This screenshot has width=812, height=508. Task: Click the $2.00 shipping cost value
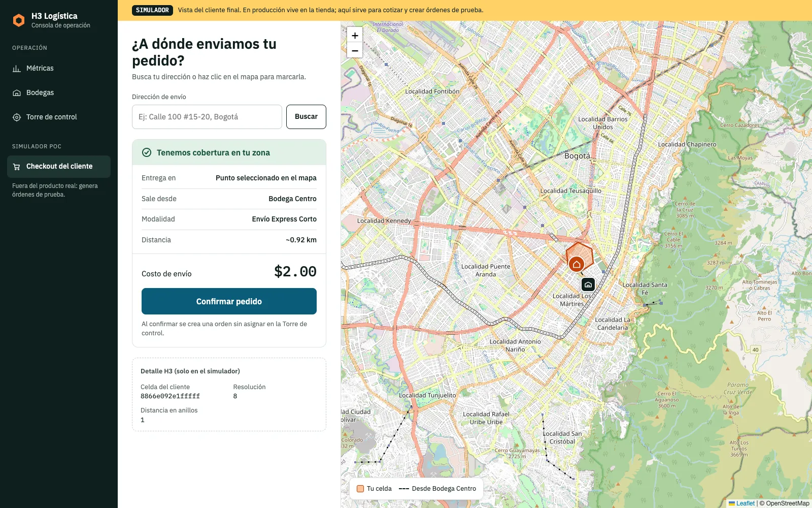[295, 272]
